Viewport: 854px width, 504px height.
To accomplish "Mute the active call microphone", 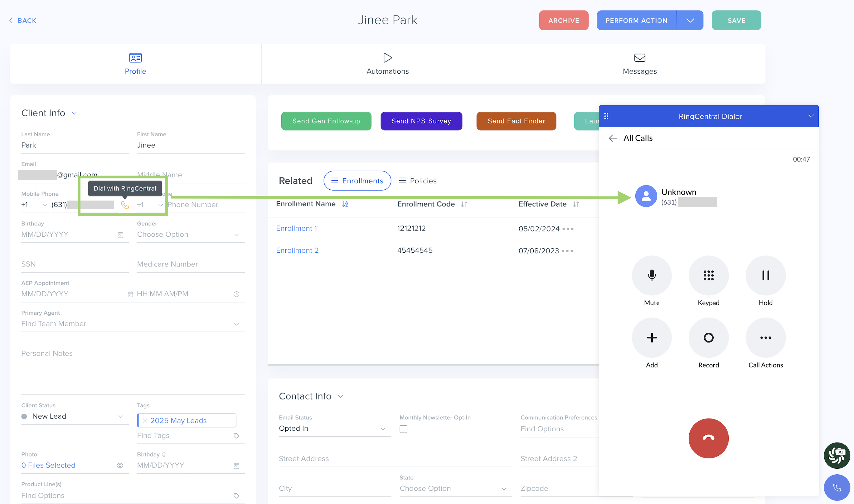I will point(651,275).
